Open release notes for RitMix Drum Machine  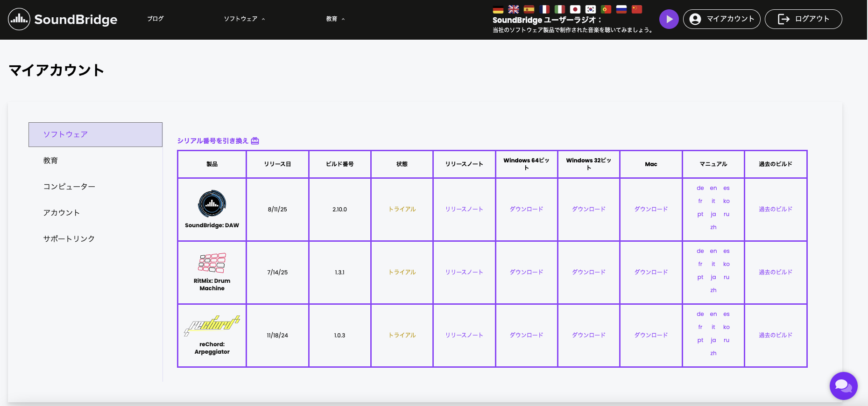tap(464, 272)
